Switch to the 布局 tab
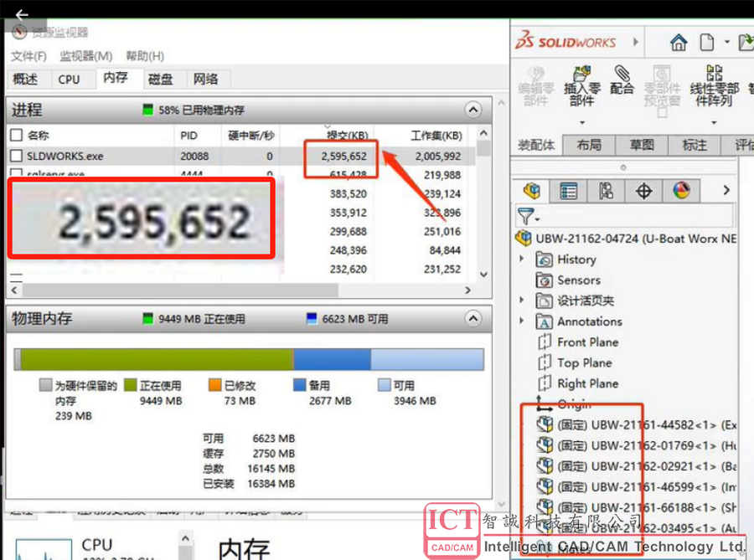 (589, 145)
